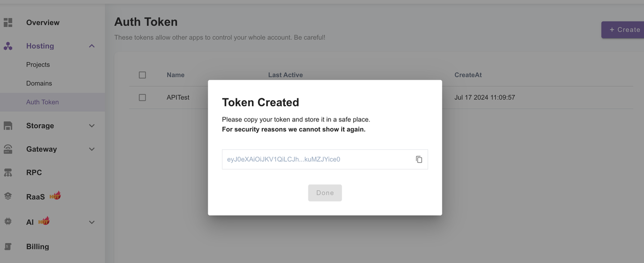
Task: Open the Projects menu item
Action: click(38, 64)
